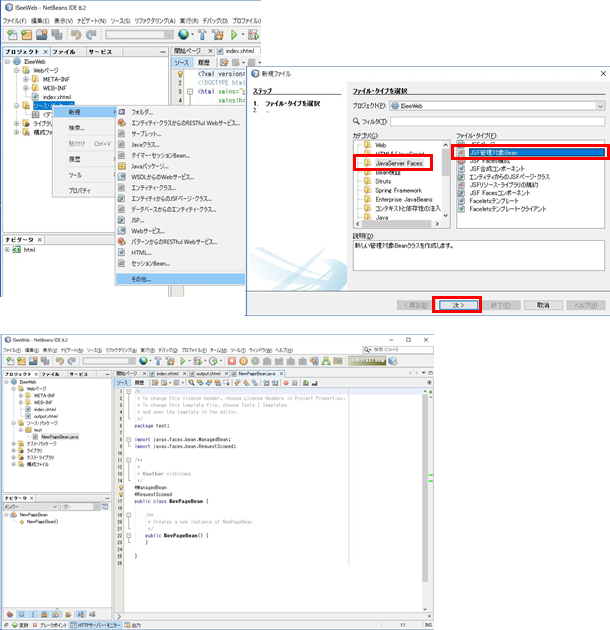This screenshot has width=610, height=630.
Task: Open 新規 submenu in context menu
Action: point(85,112)
